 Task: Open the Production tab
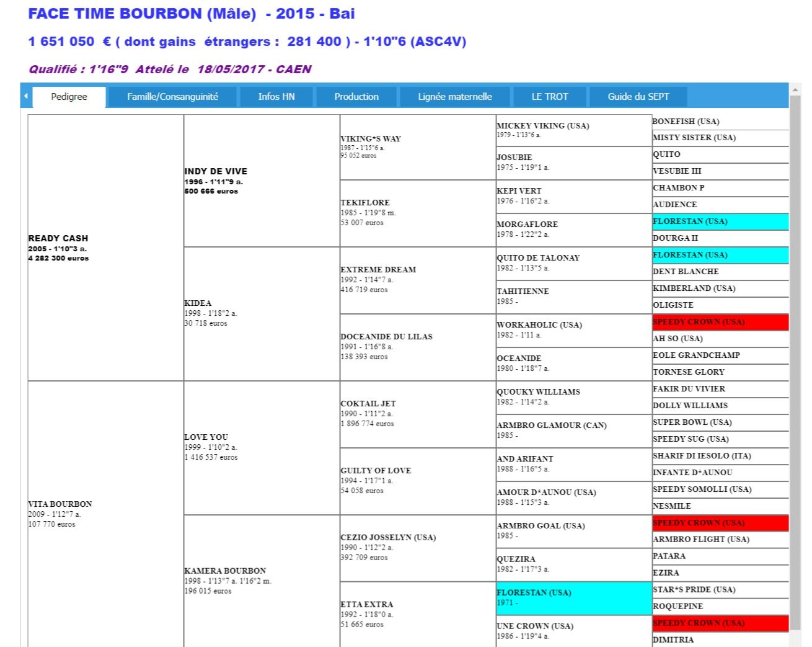[356, 97]
